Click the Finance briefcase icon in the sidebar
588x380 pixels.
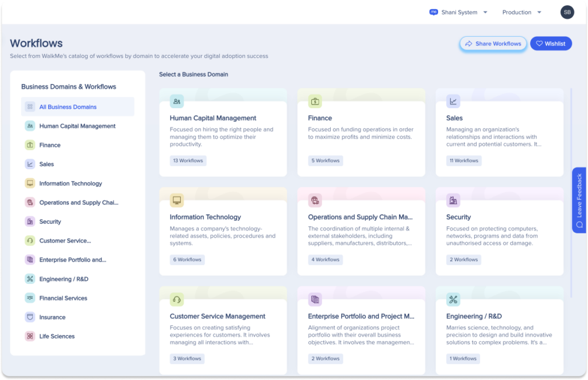[x=30, y=145]
